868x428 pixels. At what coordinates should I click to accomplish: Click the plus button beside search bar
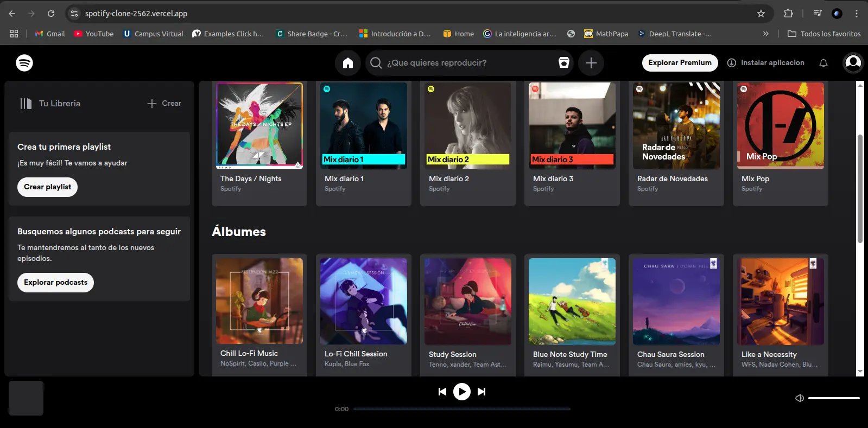pos(591,63)
